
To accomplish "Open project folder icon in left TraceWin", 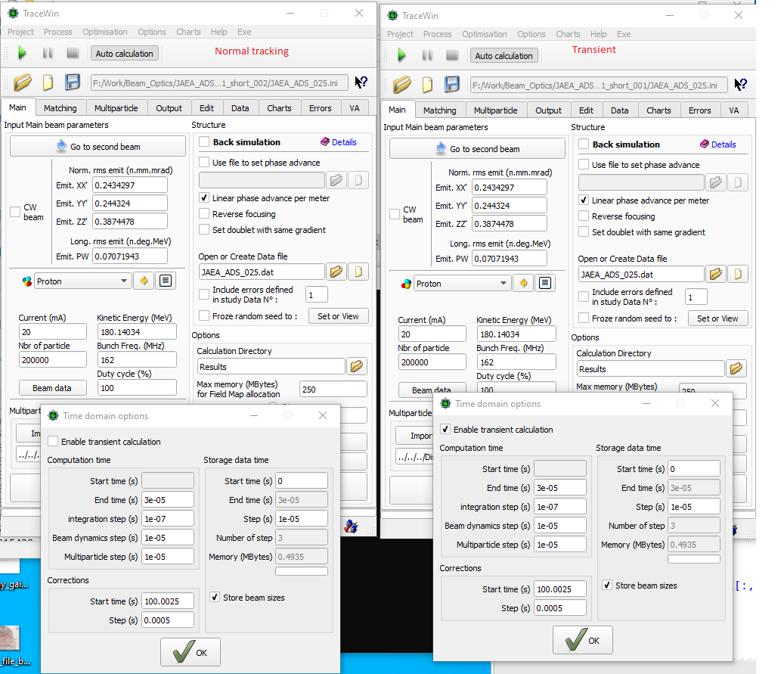I will 23,82.
